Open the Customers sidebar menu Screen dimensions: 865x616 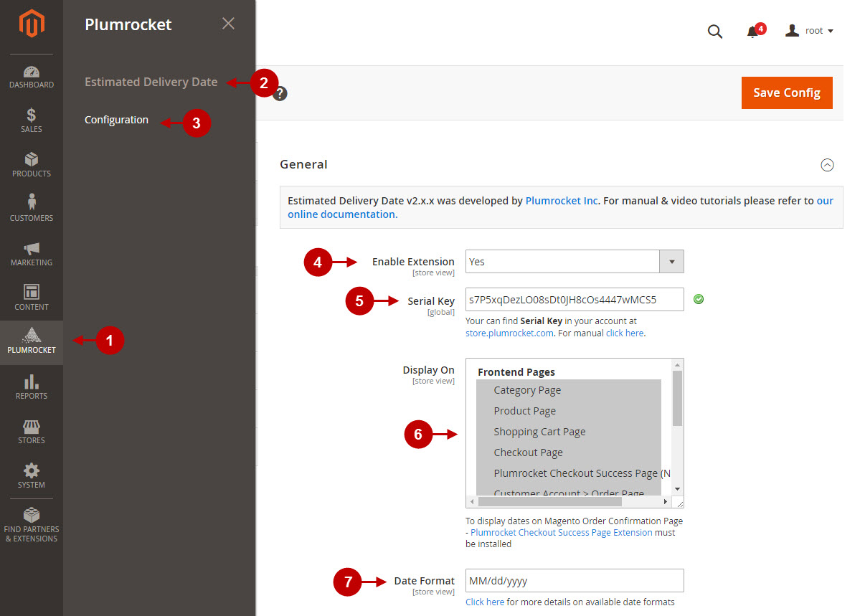click(x=32, y=209)
